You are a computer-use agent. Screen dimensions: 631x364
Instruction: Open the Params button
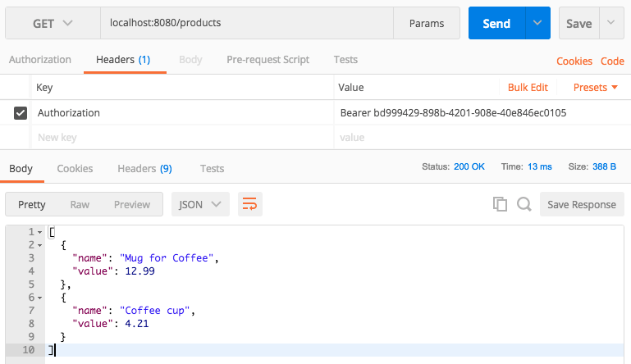point(427,23)
